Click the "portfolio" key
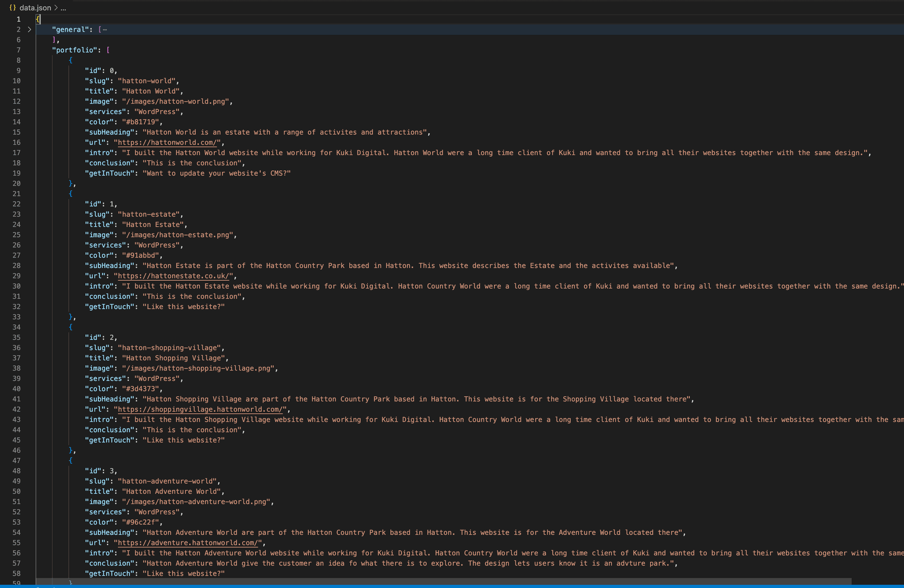This screenshot has height=588, width=904. [75, 50]
